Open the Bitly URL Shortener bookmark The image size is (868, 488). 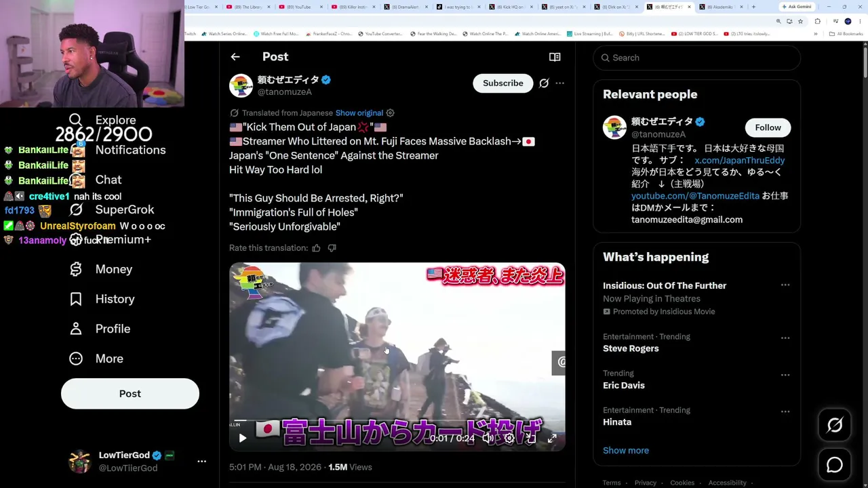(x=643, y=34)
